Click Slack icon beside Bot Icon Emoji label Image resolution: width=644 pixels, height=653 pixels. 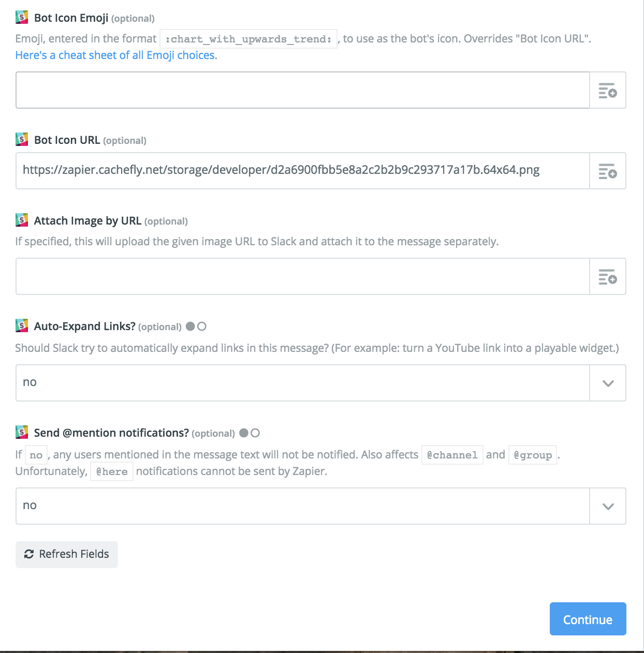pyautogui.click(x=22, y=18)
